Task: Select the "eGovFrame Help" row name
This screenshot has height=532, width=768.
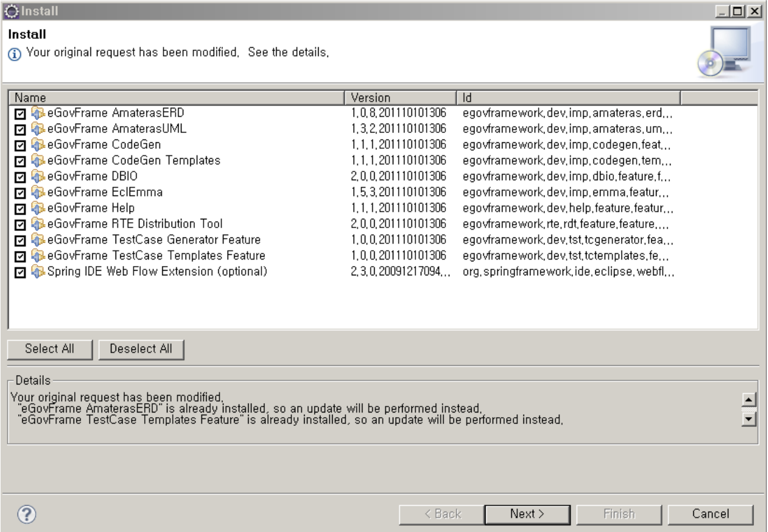Action: point(90,208)
